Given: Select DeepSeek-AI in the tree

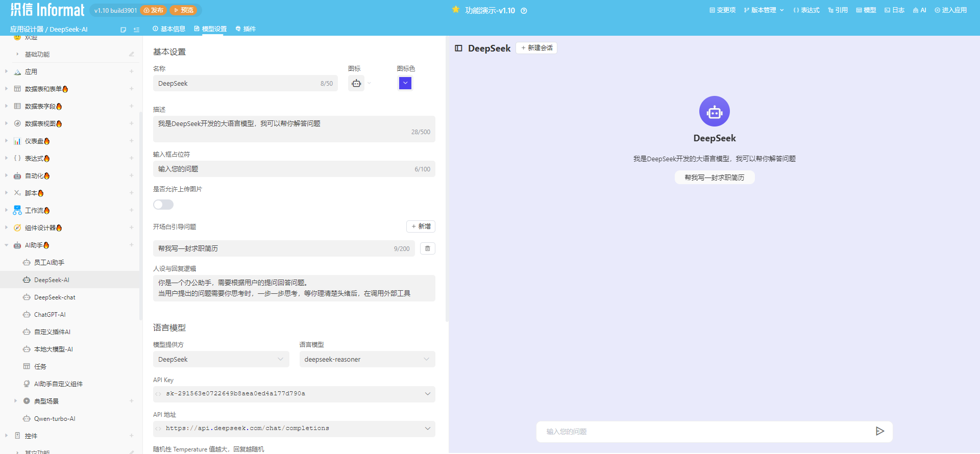Looking at the screenshot, I should pos(52,280).
